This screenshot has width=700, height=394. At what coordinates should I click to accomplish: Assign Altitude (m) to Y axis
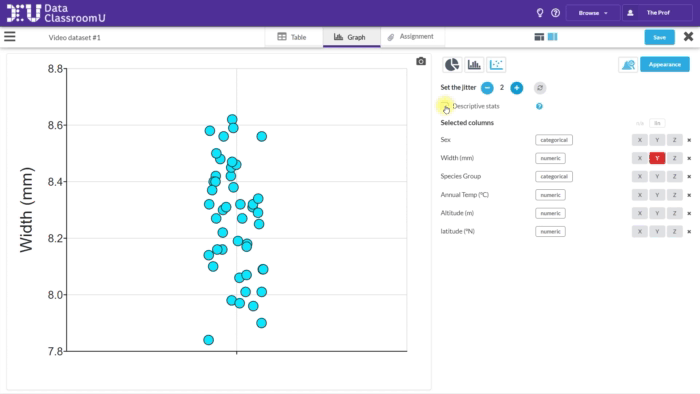pyautogui.click(x=657, y=213)
